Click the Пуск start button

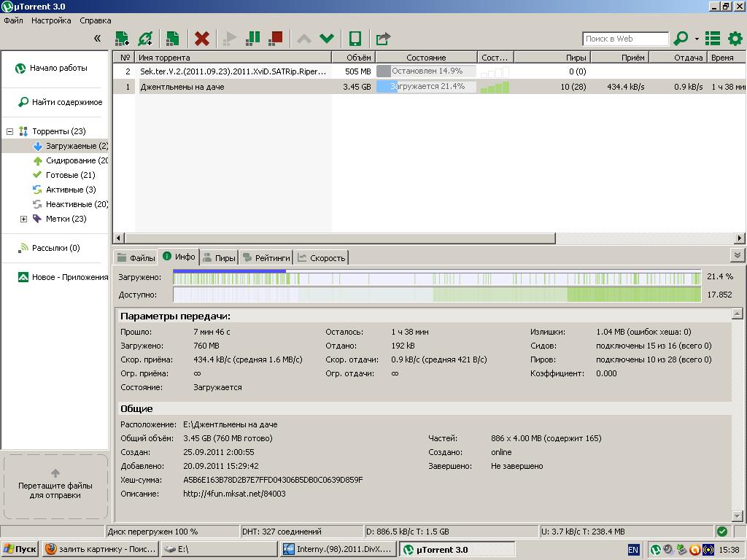20,550
